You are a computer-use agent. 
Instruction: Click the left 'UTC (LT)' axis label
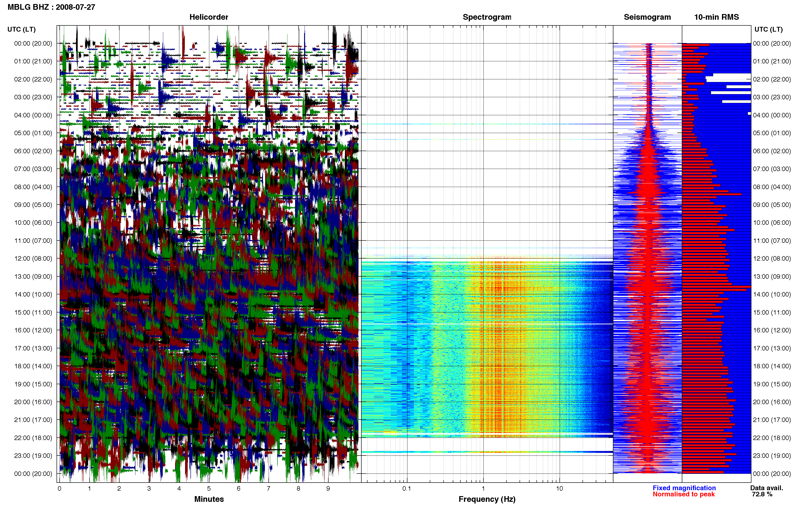point(21,29)
